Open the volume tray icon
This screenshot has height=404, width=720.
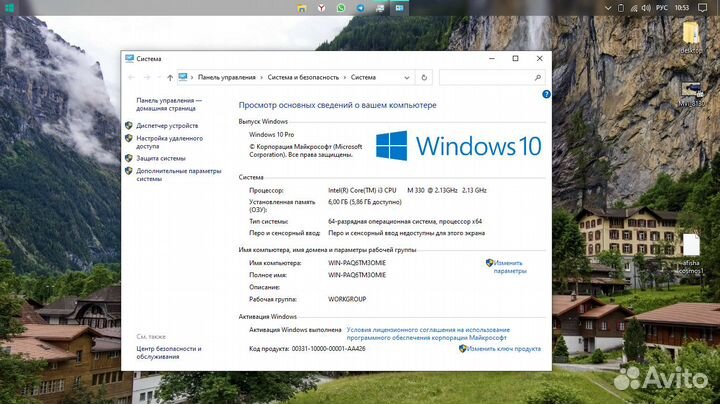(x=646, y=8)
